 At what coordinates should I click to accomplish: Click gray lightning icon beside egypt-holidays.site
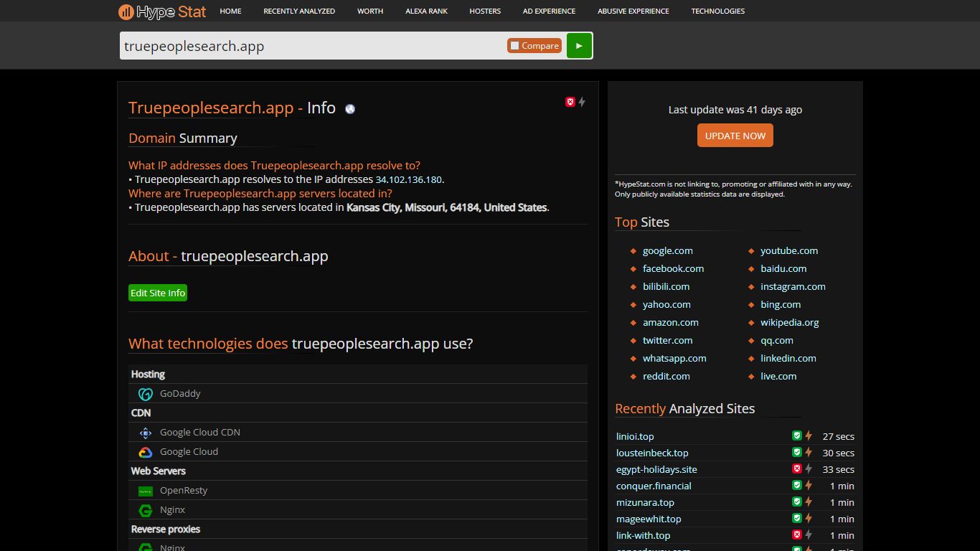point(809,468)
